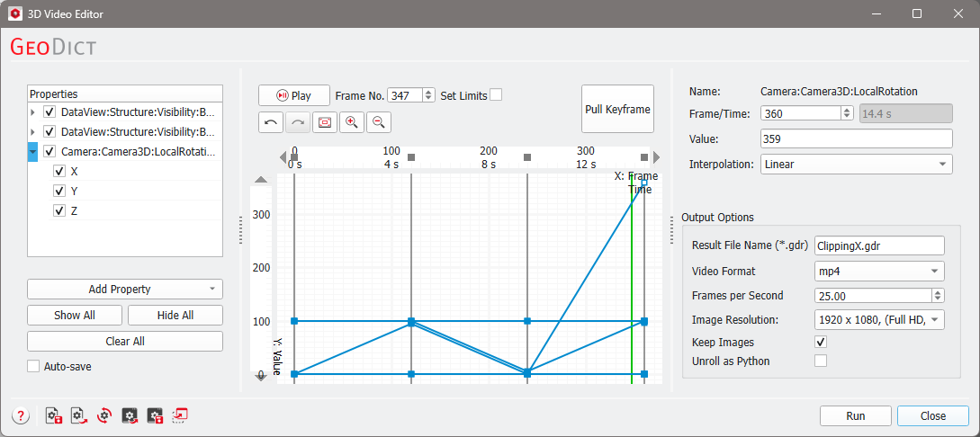
Task: Zoom out of the keyframe graph
Action: [378, 122]
